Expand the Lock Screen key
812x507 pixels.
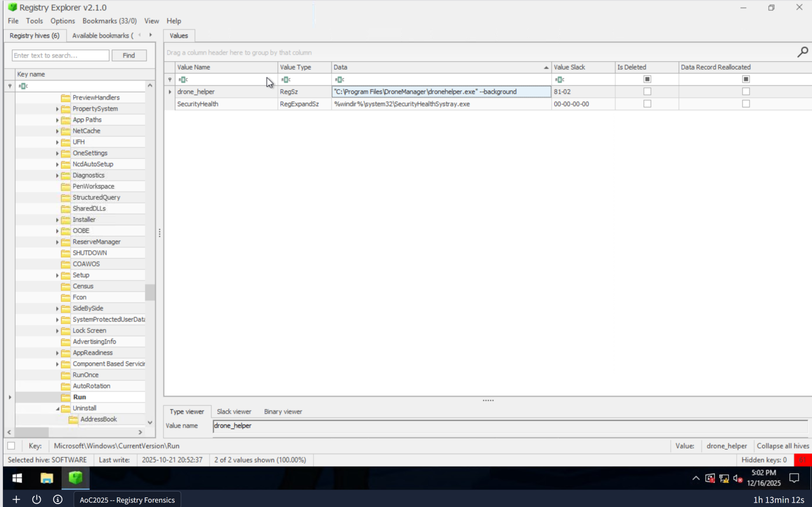tap(57, 331)
